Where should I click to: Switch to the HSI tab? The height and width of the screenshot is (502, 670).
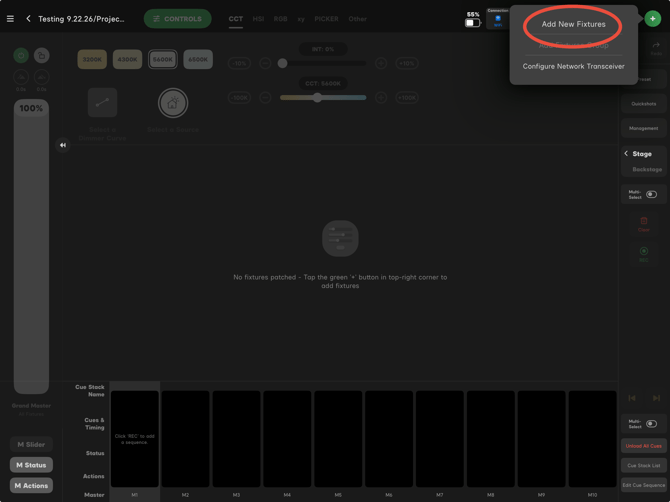point(258,19)
